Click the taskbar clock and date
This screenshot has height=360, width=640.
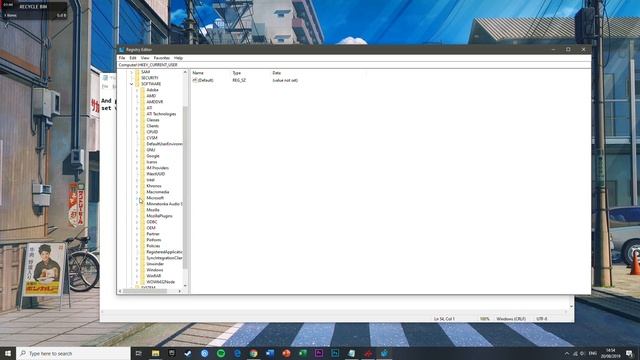(611, 353)
